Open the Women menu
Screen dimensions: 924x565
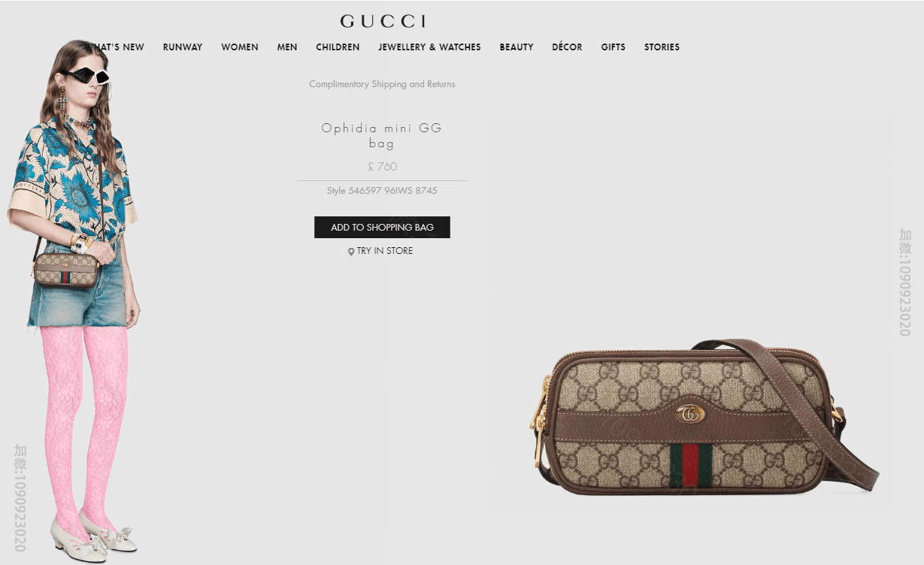[240, 47]
